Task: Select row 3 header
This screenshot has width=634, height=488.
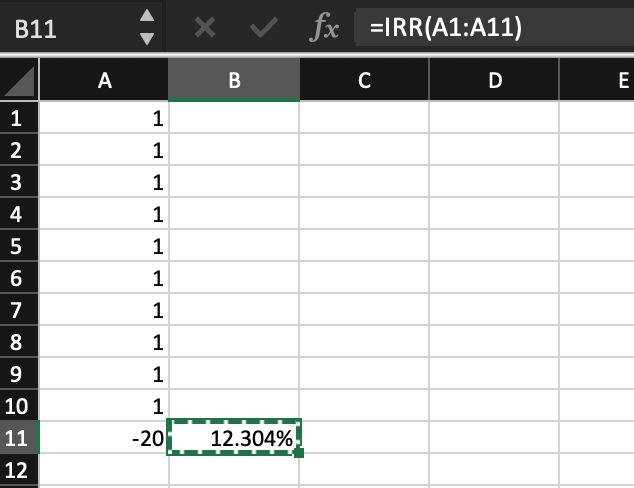Action: tap(19, 182)
